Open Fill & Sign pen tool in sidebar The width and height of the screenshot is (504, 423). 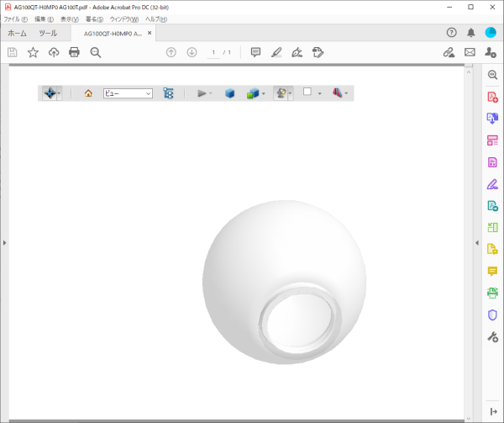pos(493,184)
